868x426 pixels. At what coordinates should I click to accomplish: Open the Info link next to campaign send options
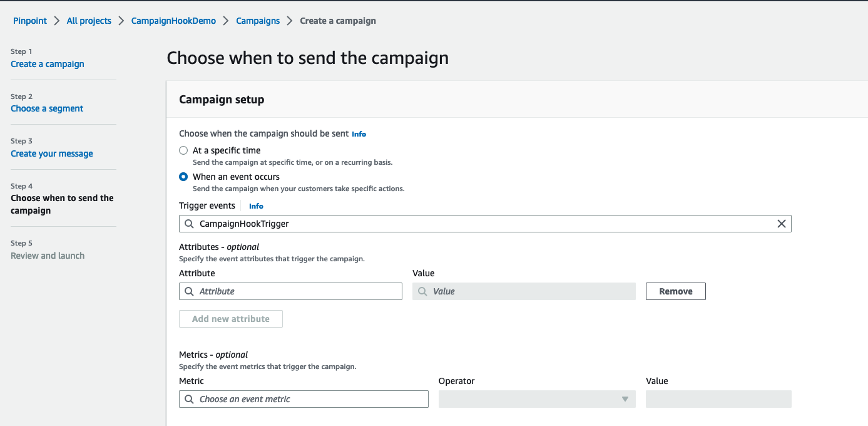[359, 133]
